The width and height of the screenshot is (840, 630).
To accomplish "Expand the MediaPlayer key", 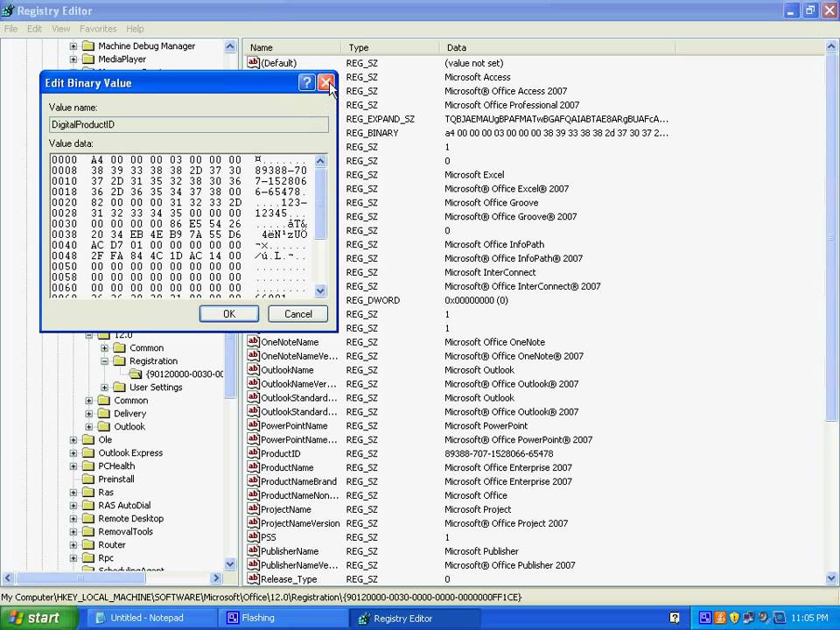I will (73, 59).
